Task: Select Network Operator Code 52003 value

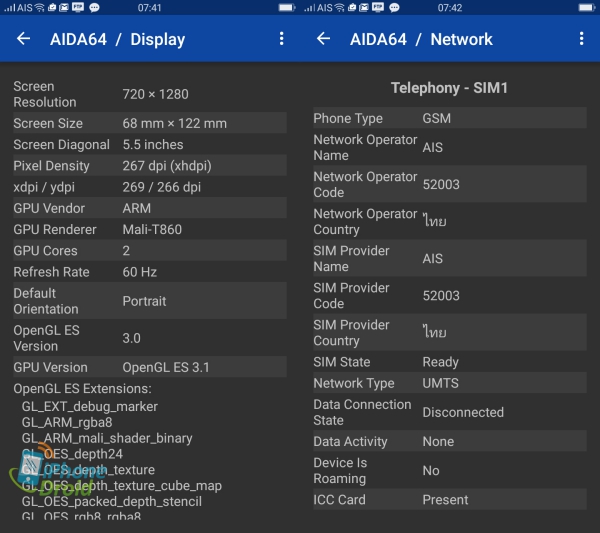Action: 441,184
